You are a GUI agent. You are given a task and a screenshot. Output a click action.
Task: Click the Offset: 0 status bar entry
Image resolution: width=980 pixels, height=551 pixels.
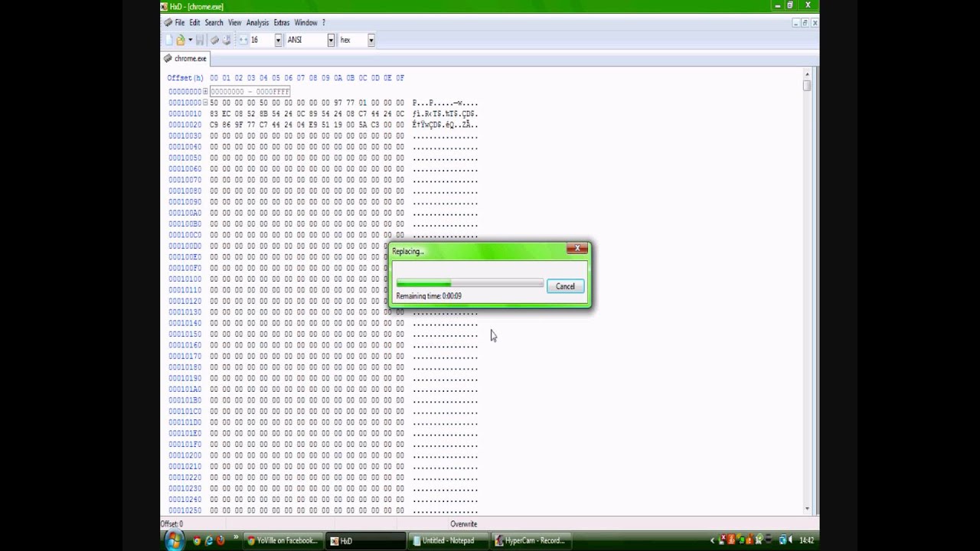coord(171,524)
